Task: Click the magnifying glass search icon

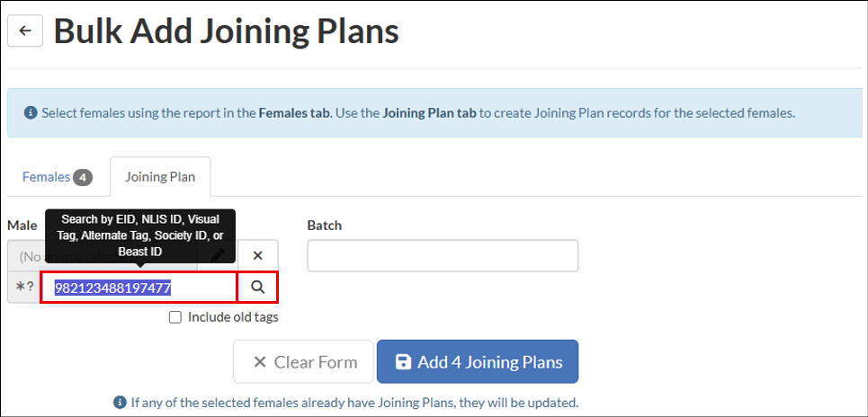Action: click(258, 288)
